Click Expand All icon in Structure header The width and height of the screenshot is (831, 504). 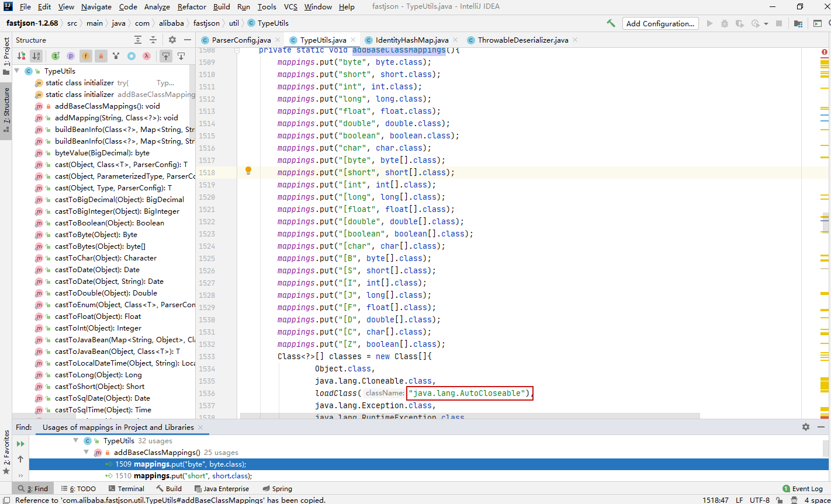pyautogui.click(x=138, y=40)
